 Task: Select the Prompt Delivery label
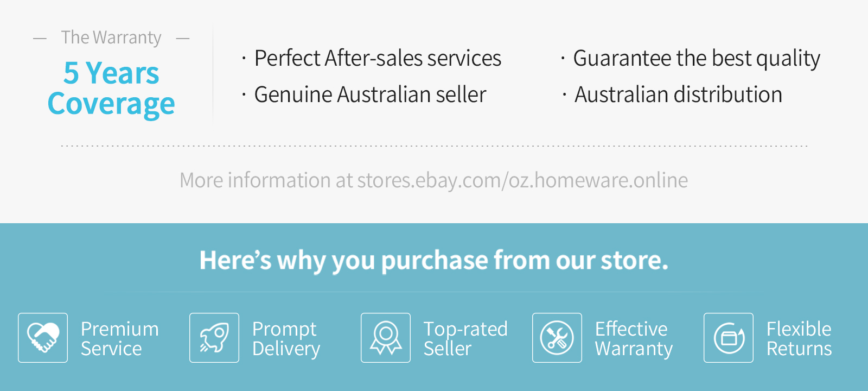[x=286, y=339]
